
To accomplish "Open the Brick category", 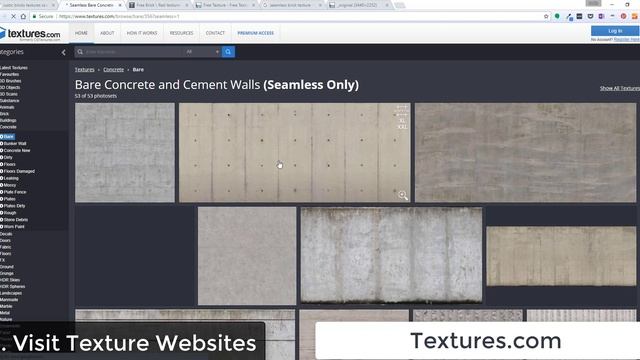I will (x=4, y=114).
